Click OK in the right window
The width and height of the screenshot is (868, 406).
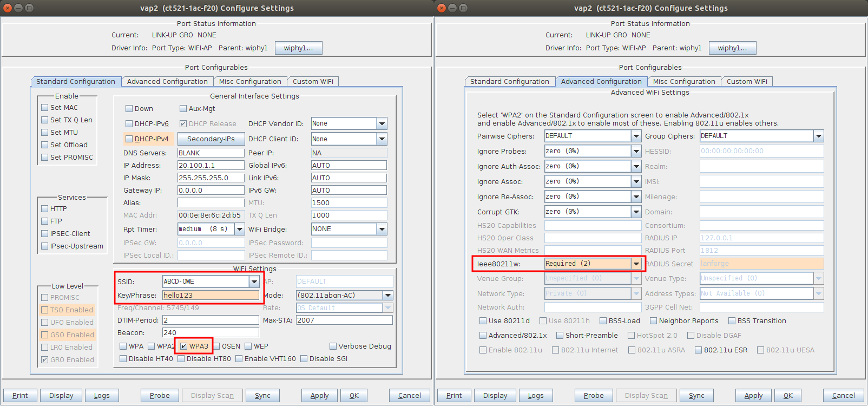788,396
